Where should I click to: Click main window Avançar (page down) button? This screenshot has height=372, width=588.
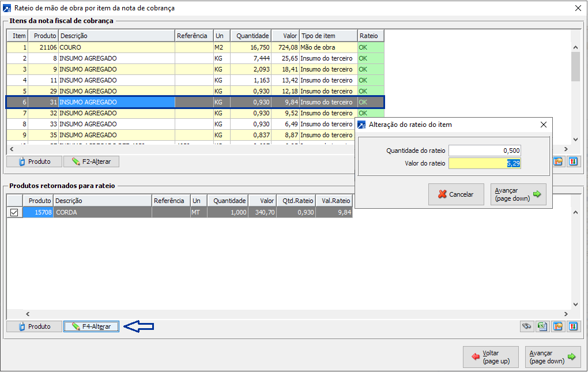(x=553, y=357)
